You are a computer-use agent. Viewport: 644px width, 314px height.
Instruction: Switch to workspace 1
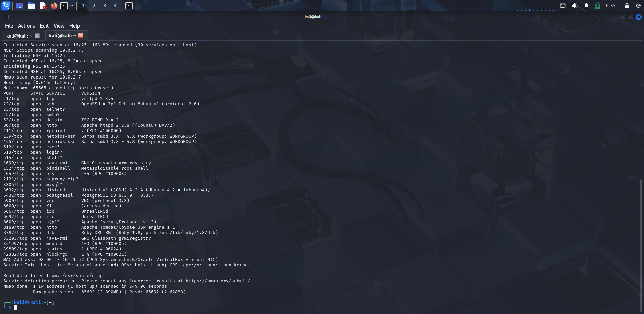(x=83, y=6)
